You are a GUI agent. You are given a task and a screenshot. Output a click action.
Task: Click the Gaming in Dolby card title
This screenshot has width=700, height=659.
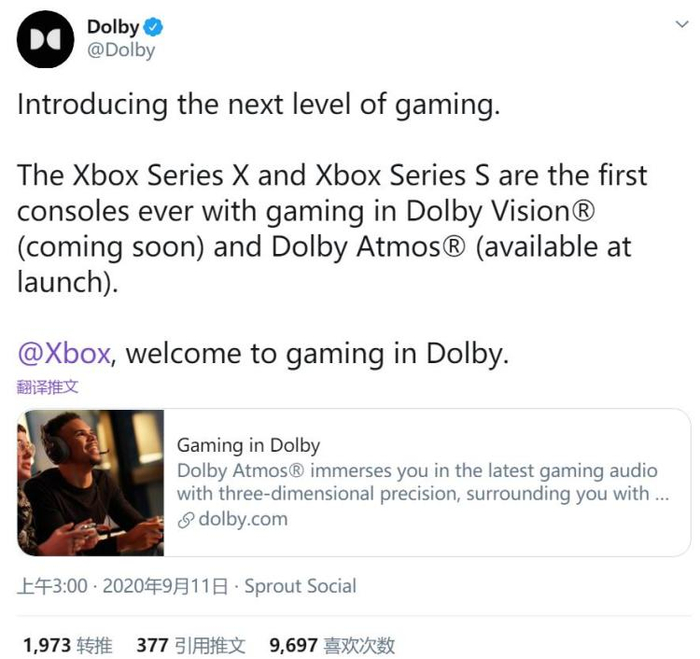(x=248, y=446)
